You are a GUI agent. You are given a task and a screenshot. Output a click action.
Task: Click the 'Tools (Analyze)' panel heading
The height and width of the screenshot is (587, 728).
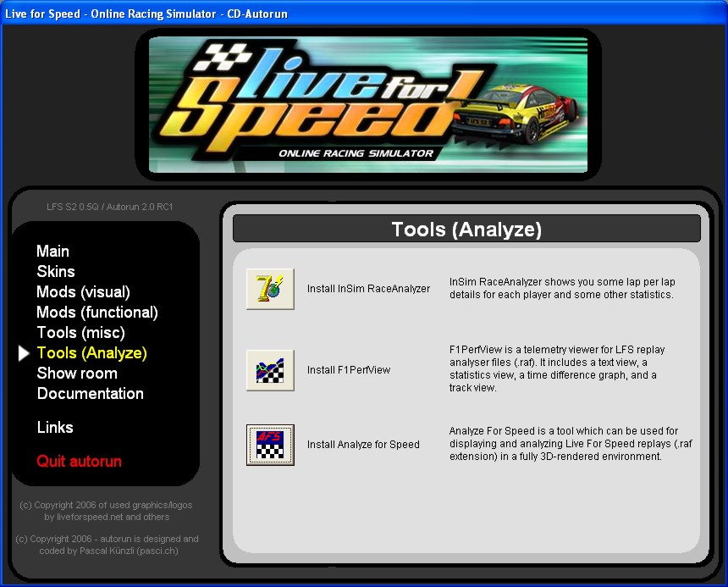[466, 230]
